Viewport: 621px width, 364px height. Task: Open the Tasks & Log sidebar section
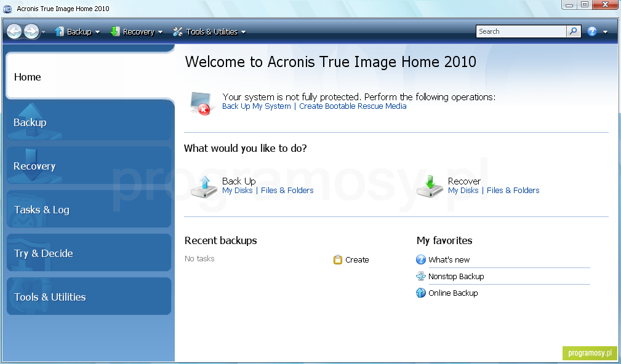[89, 209]
